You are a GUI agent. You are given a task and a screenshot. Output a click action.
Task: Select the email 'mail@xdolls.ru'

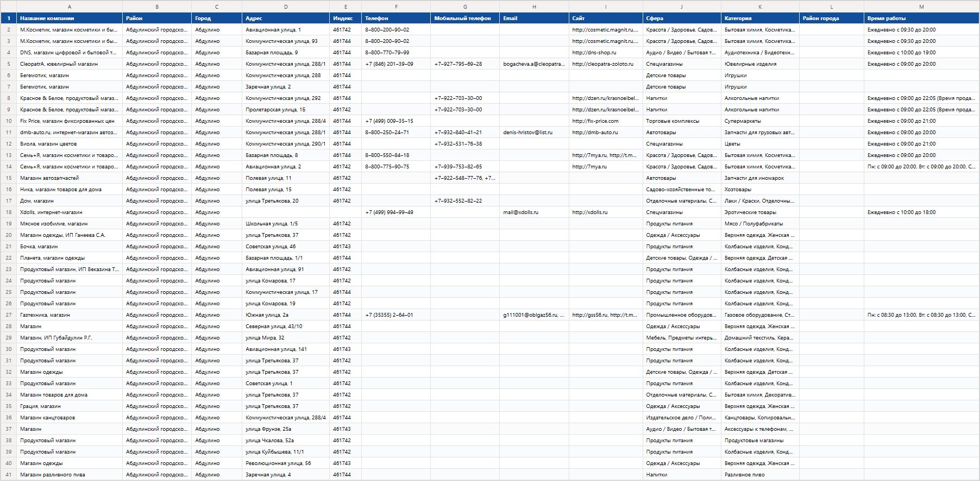[x=534, y=212]
